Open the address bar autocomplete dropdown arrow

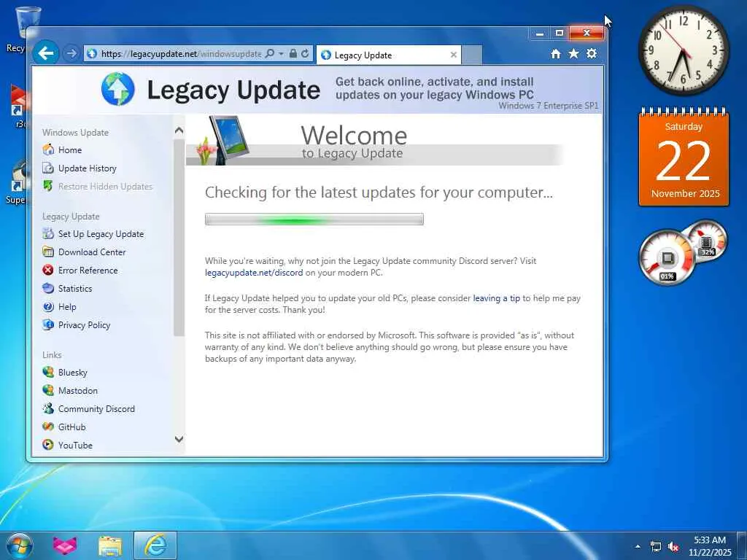point(281,54)
